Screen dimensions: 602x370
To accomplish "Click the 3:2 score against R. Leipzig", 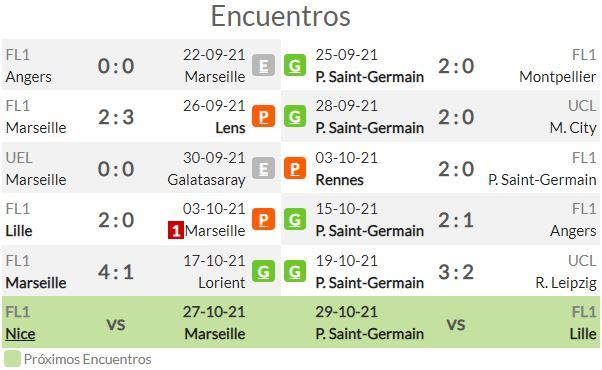I will (x=456, y=272).
